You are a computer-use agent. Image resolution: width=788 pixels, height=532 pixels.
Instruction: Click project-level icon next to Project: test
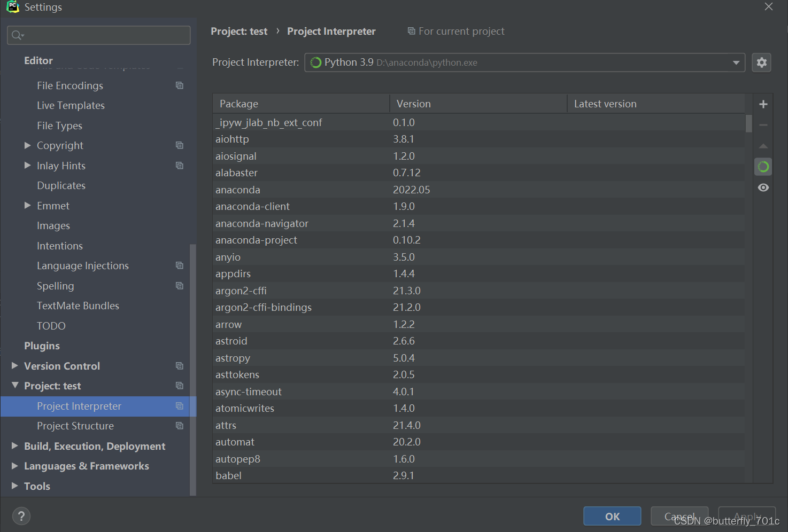180,386
